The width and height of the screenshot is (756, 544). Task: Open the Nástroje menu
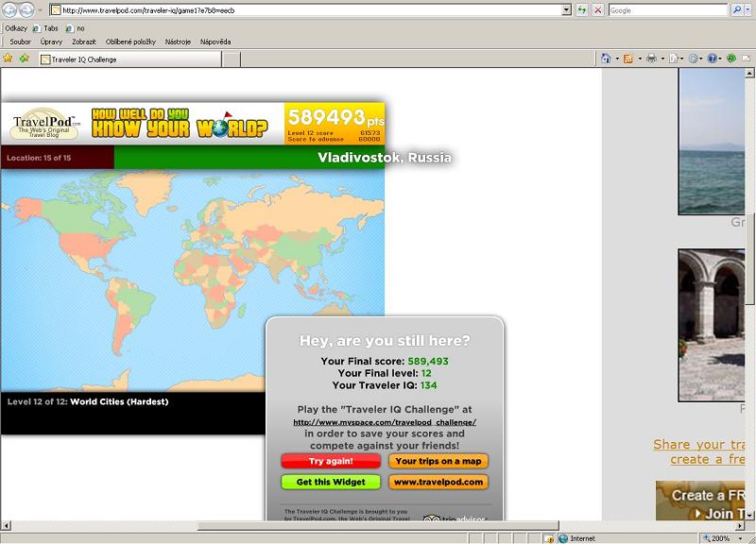(178, 42)
